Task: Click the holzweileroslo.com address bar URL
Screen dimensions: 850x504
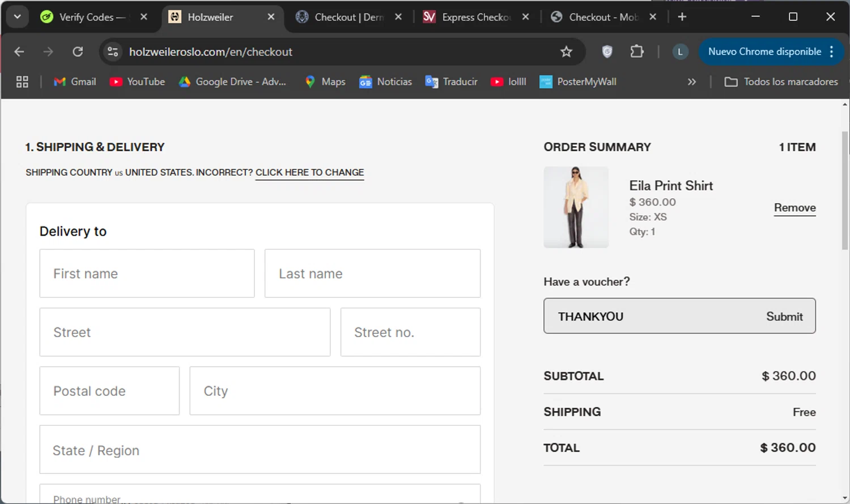Action: click(x=211, y=52)
